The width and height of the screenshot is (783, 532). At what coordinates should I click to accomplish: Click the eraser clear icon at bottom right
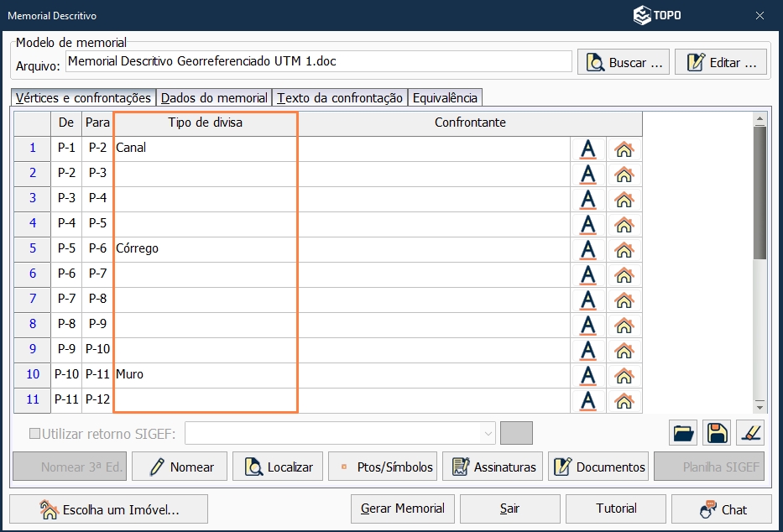pyautogui.click(x=749, y=433)
